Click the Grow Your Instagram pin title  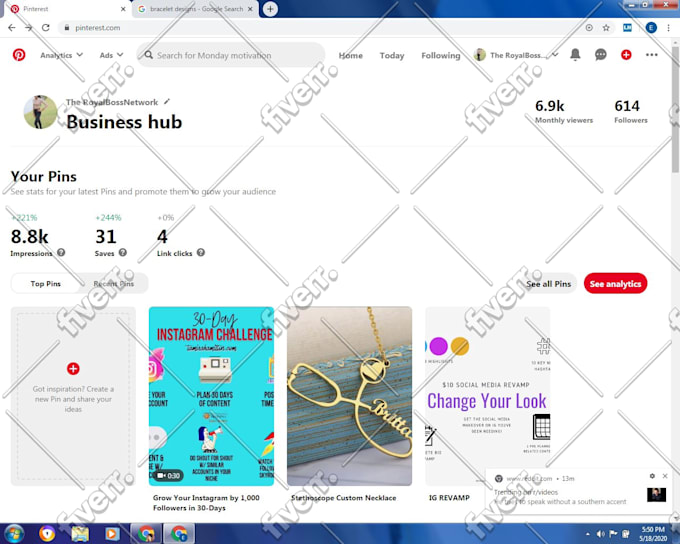(x=206, y=503)
